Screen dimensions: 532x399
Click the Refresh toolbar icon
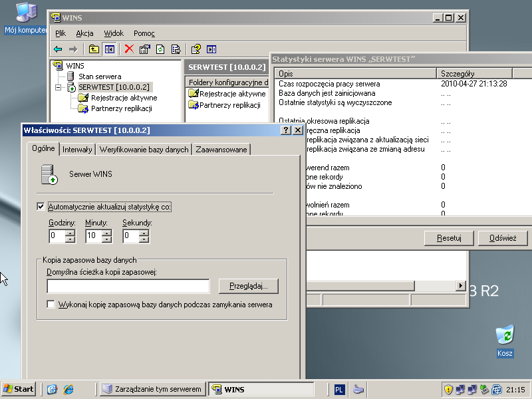coord(160,49)
